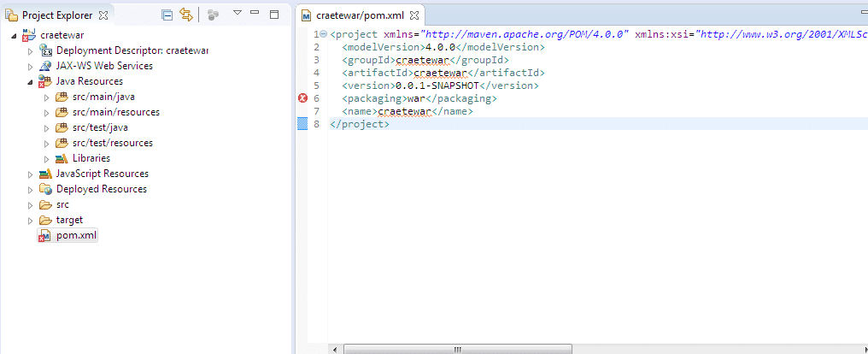
Task: Collapse the project element fold on line 1
Action: coord(322,34)
